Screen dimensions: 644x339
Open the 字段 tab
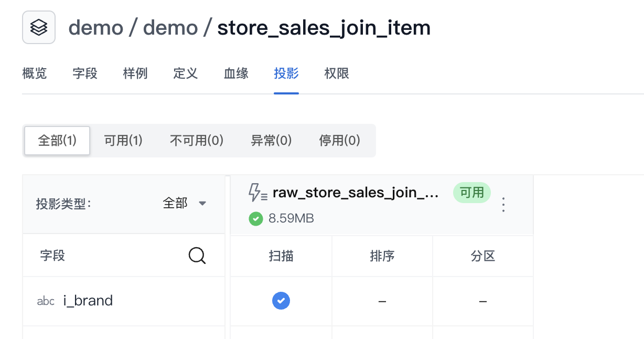coord(85,73)
